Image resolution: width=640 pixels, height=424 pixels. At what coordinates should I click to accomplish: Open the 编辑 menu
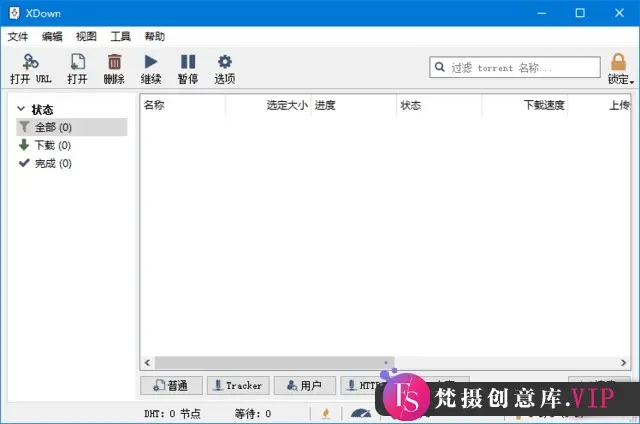coord(52,37)
